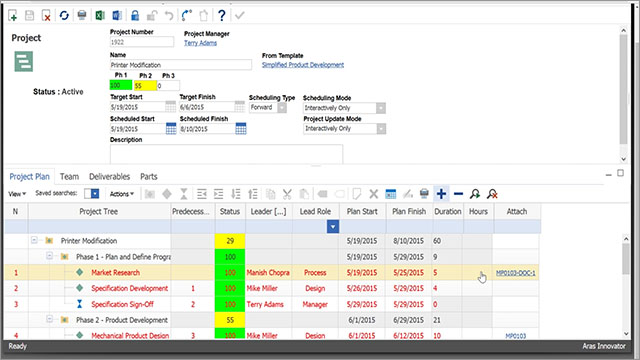Open Help with the question mark icon
640x360 pixels.
point(222,16)
